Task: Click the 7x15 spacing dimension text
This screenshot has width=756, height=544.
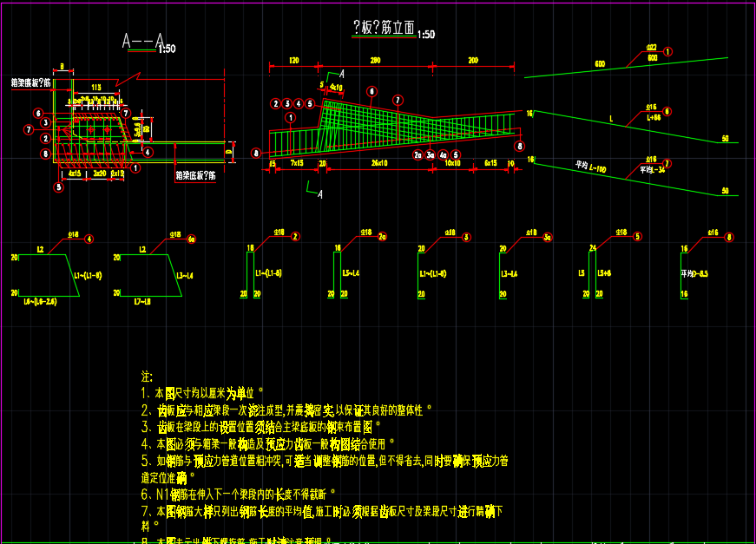Action: 296,163
